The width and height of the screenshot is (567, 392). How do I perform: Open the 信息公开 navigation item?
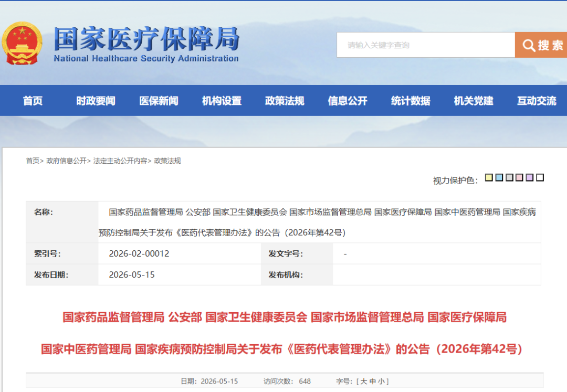pos(348,101)
